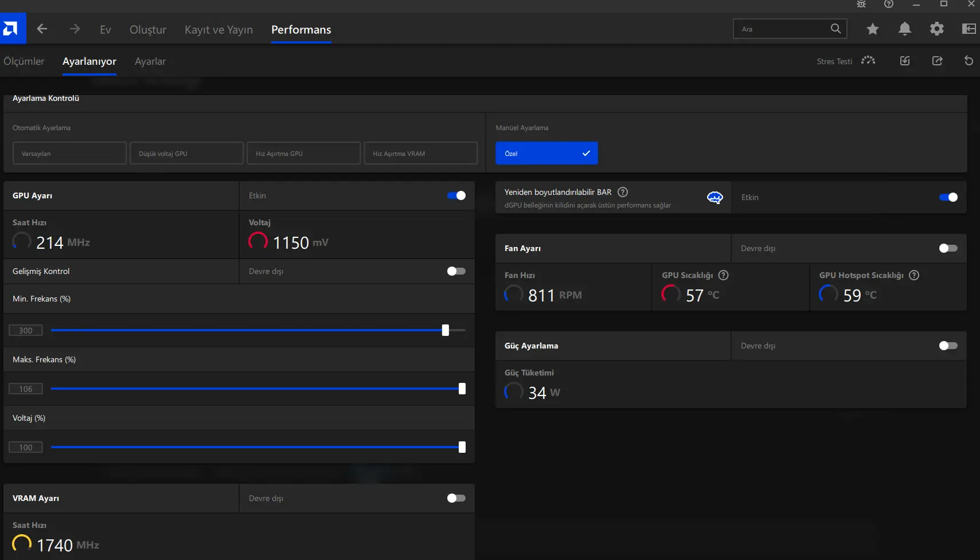Screen dimensions: 980x560
Task: Click the Stres Testi label
Action: pyautogui.click(x=834, y=61)
